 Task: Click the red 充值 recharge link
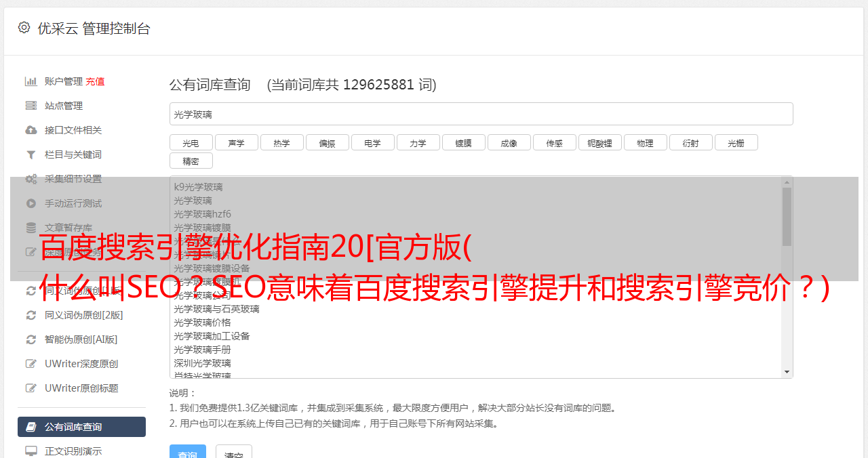(95, 81)
